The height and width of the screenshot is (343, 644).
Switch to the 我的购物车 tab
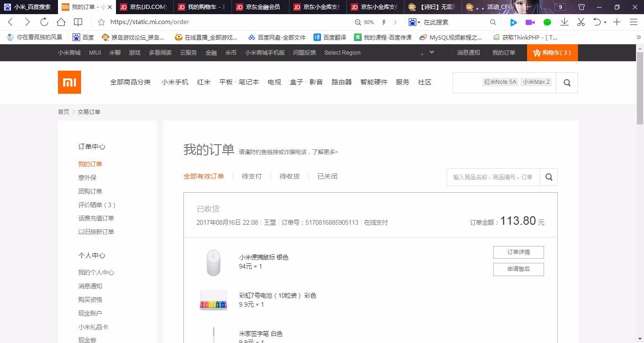coord(202,7)
